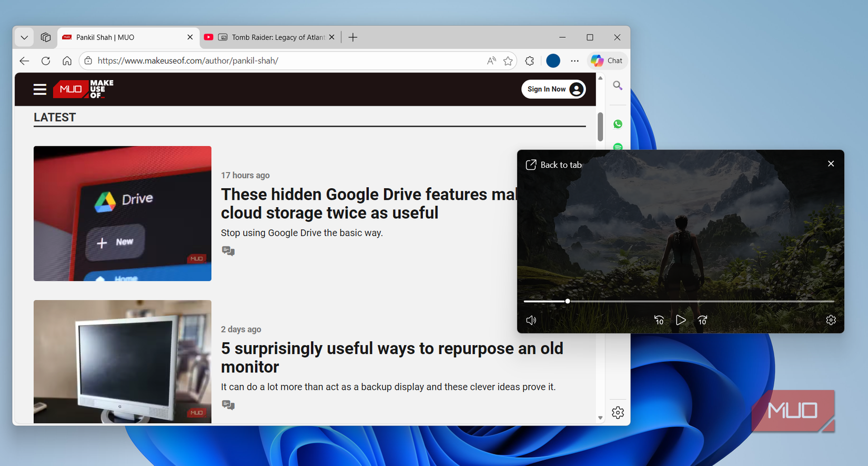
Task: Rewind video 10 seconds
Action: click(659, 320)
